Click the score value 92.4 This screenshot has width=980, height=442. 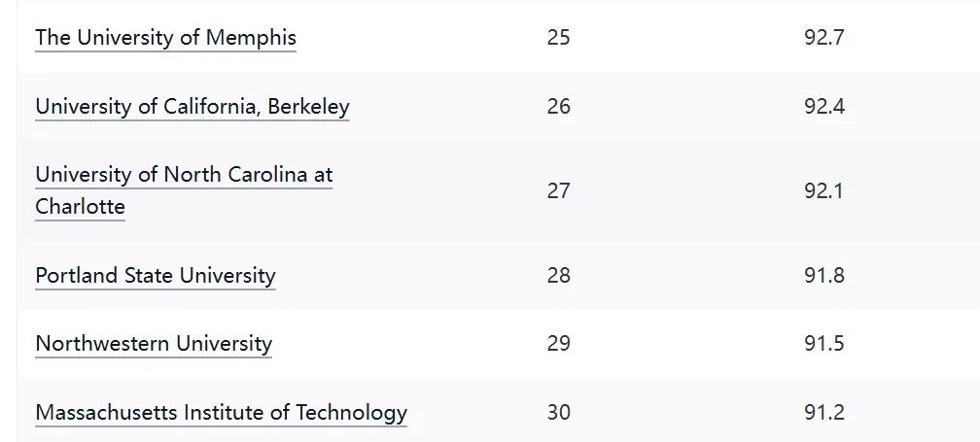(824, 106)
